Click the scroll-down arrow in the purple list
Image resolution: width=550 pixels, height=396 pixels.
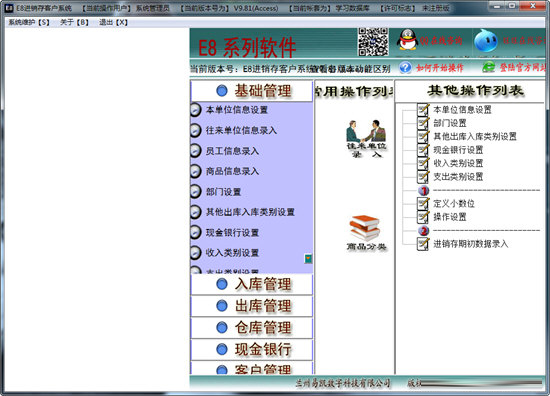[308, 259]
